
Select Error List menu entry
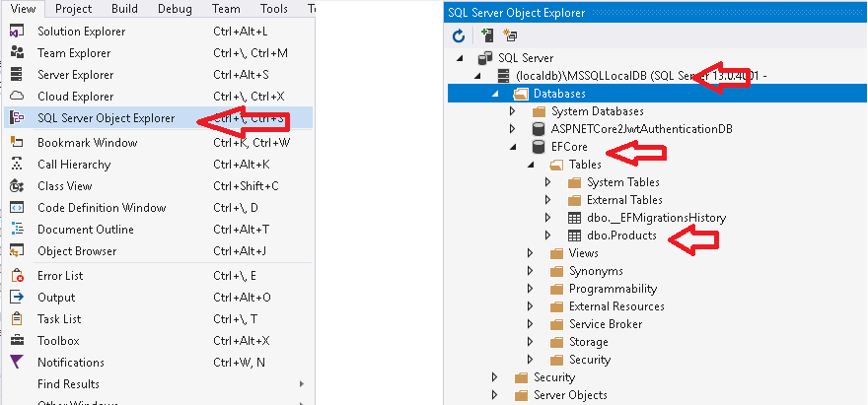159,276
